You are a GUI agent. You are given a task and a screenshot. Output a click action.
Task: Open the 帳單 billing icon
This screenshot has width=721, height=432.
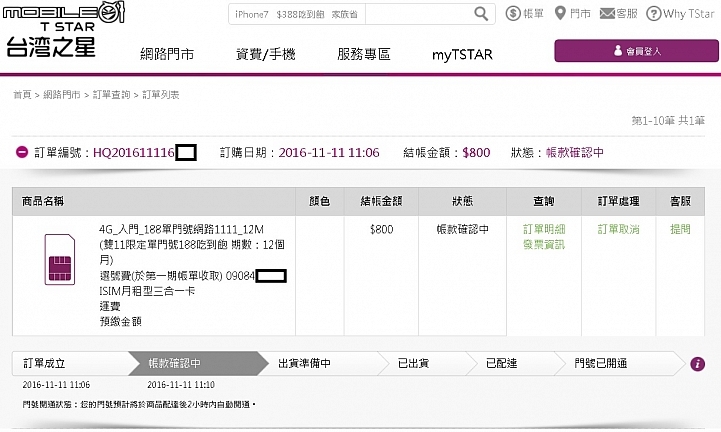coord(513,14)
